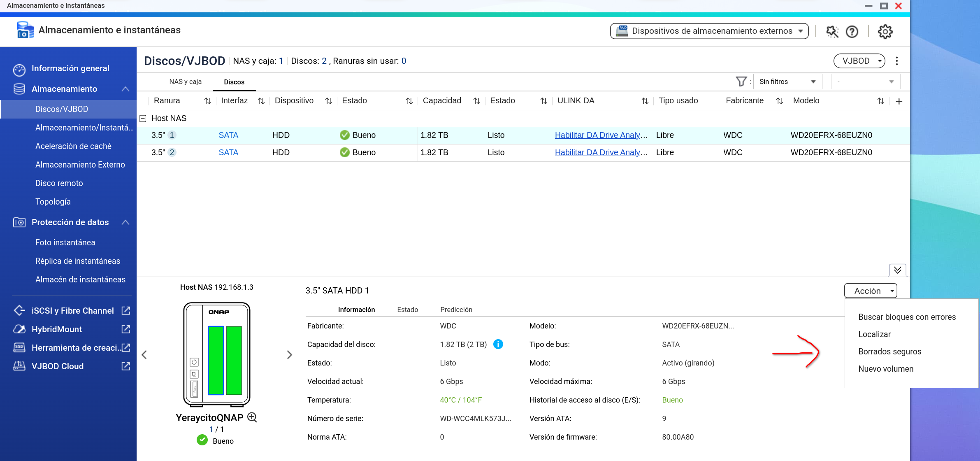The height and width of the screenshot is (461, 980).
Task: Open three-dot more options menu
Action: 897,61
